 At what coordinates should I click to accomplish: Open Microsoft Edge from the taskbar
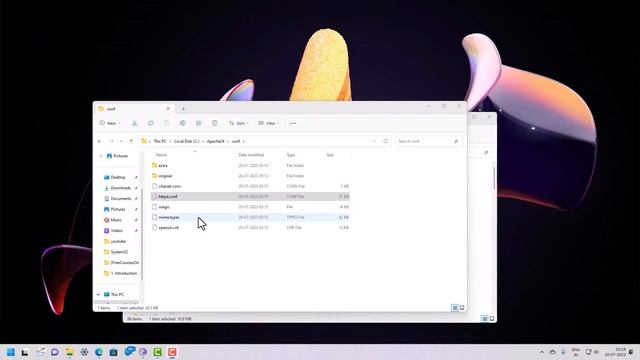[99, 352]
